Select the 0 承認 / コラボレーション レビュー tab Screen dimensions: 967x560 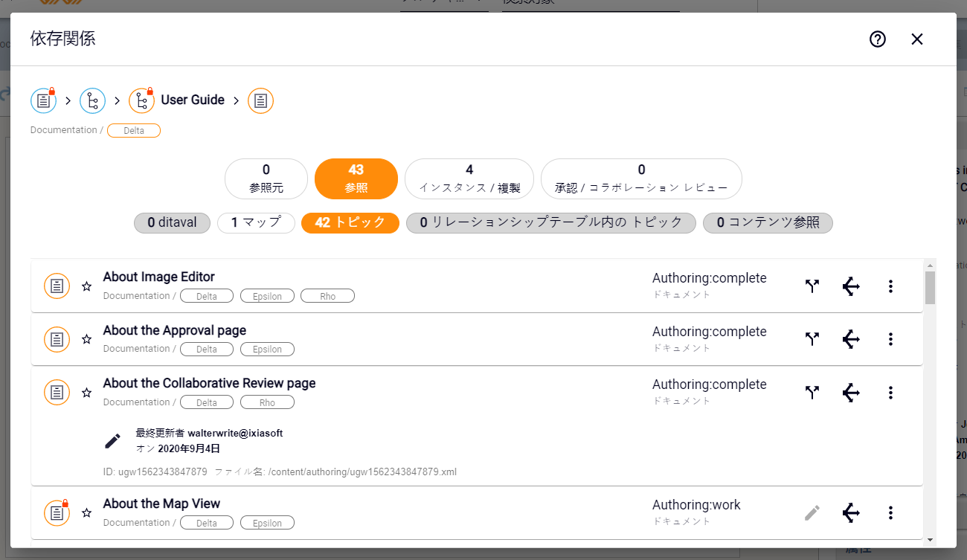click(x=641, y=178)
